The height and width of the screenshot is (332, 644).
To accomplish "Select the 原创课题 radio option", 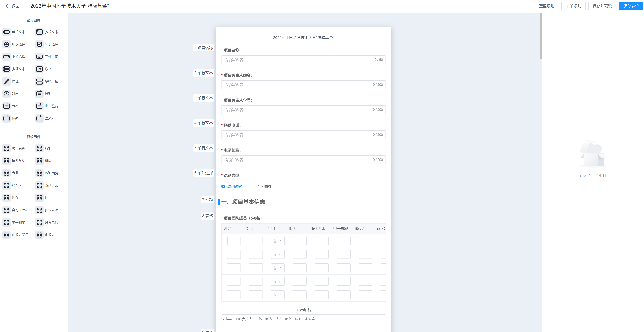I will (x=223, y=187).
